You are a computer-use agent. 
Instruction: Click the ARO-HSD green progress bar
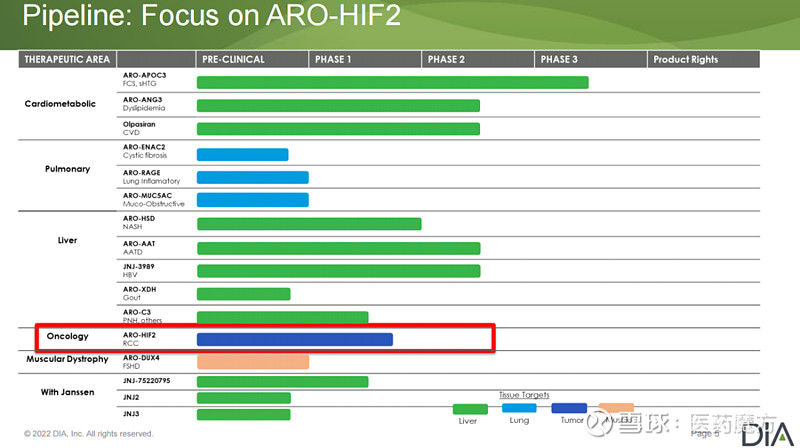(x=309, y=224)
